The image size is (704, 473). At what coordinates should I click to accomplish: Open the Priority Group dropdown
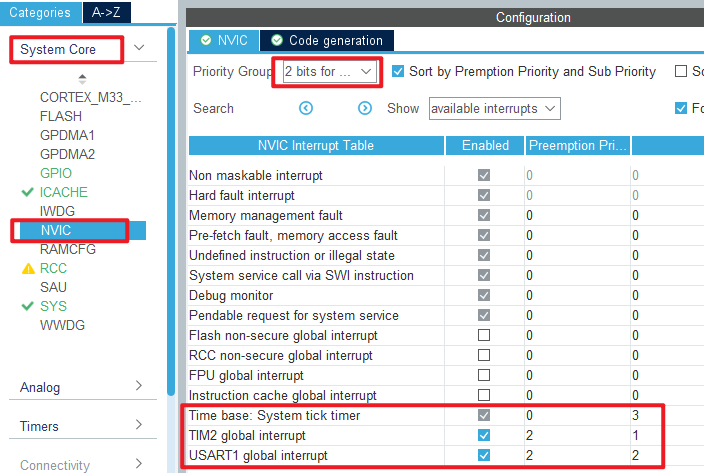(x=330, y=72)
